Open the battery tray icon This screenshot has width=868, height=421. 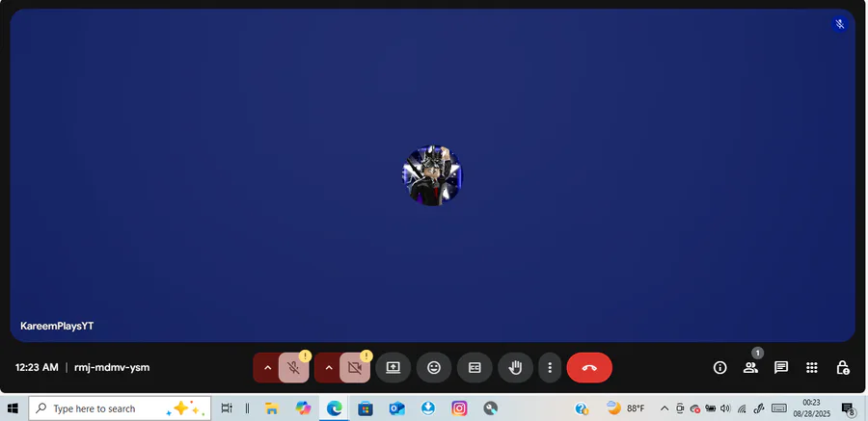coord(710,408)
